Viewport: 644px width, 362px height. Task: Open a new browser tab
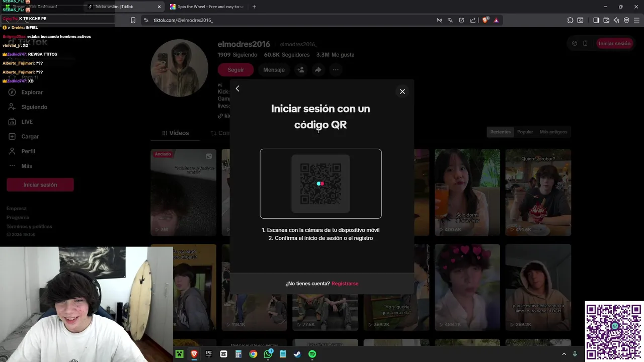[254, 7]
